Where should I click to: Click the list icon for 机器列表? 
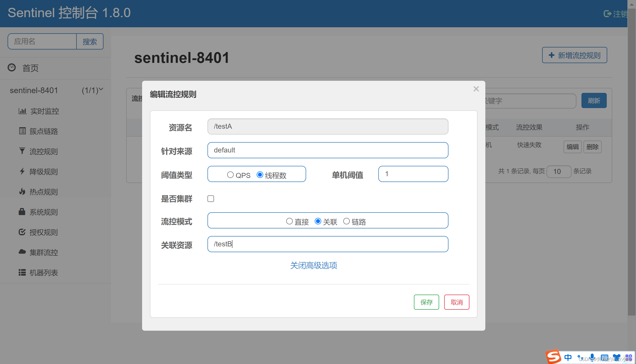coord(22,272)
